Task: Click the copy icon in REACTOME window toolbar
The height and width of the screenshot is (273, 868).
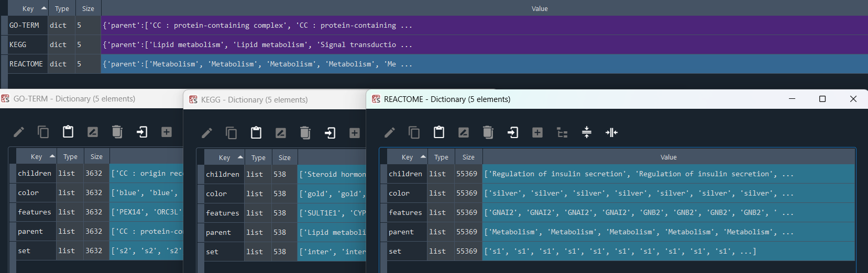Action: click(414, 132)
